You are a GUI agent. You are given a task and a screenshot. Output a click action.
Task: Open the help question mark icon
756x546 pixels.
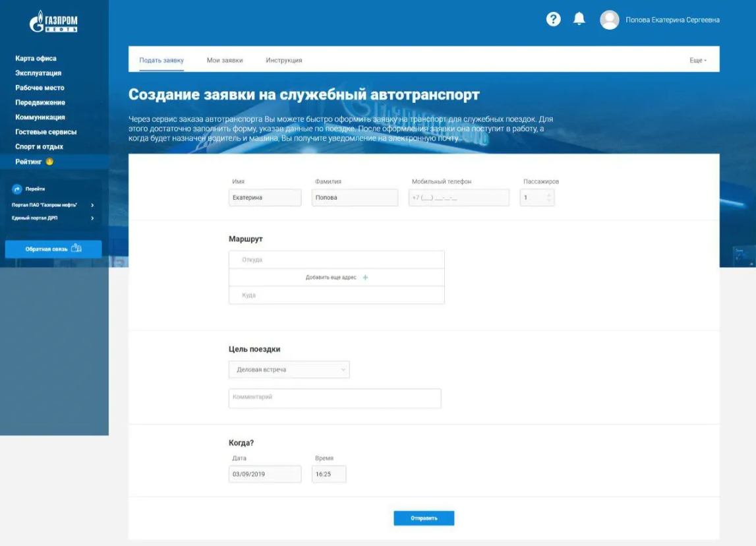554,19
